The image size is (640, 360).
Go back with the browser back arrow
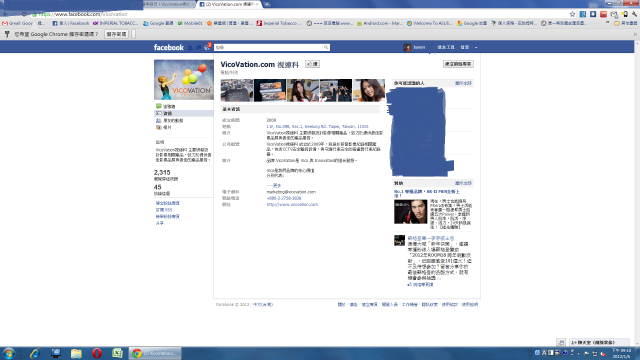[6, 14]
